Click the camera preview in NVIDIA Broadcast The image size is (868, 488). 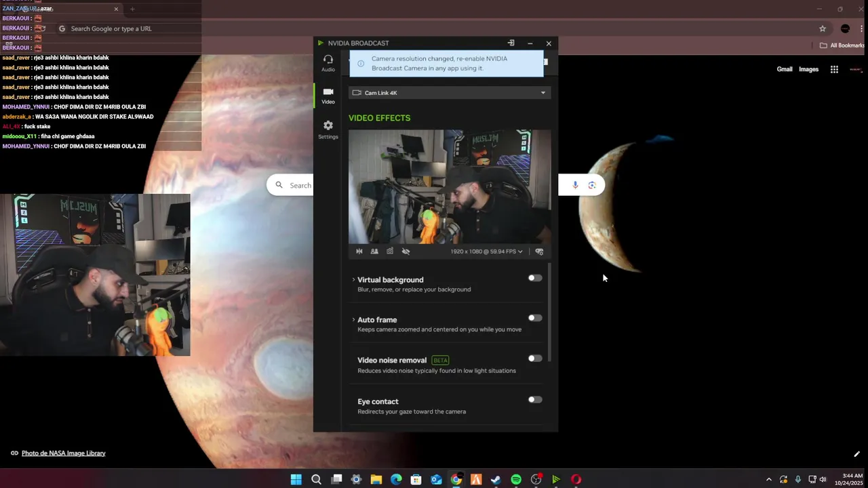[450, 187]
